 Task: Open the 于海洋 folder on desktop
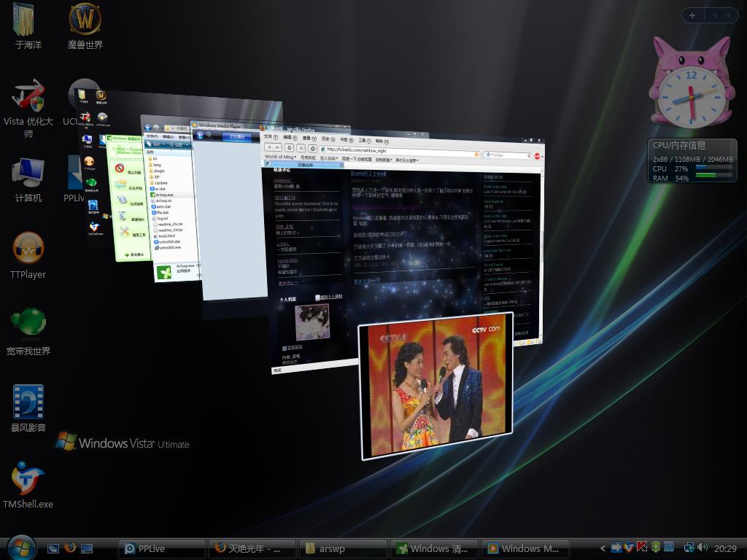coord(24,20)
